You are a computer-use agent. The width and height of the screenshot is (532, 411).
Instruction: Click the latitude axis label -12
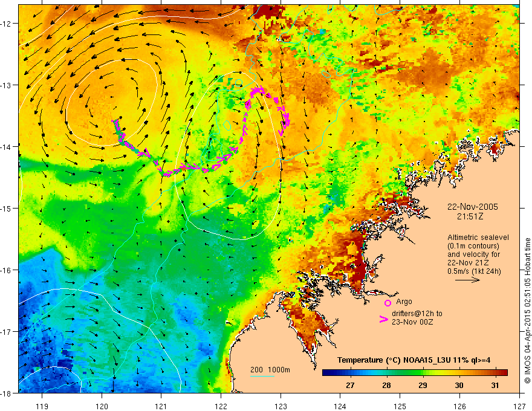pyautogui.click(x=7, y=24)
